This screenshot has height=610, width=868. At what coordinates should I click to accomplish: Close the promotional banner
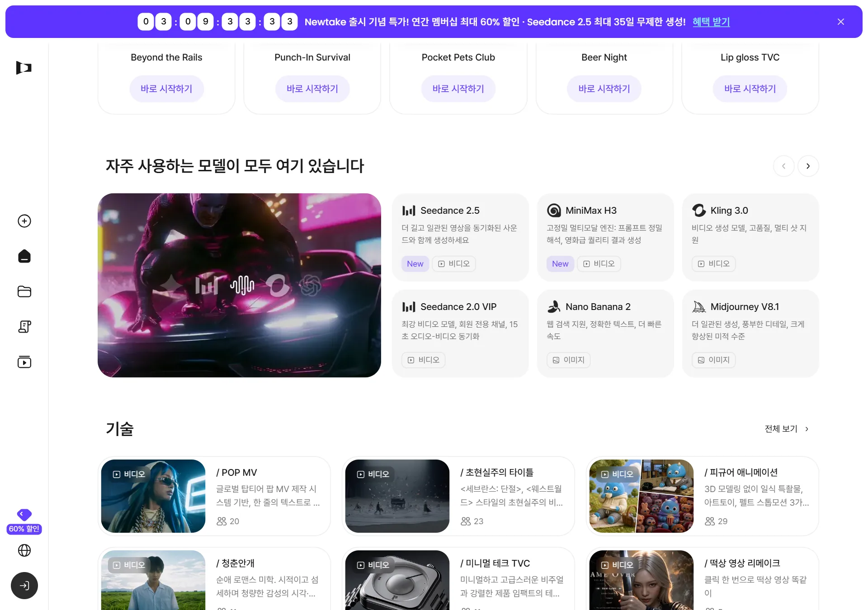tap(841, 22)
